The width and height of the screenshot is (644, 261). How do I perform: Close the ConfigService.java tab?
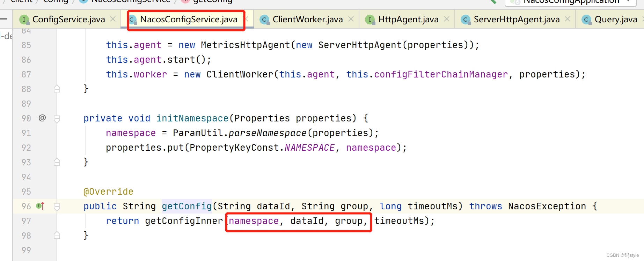(x=113, y=19)
